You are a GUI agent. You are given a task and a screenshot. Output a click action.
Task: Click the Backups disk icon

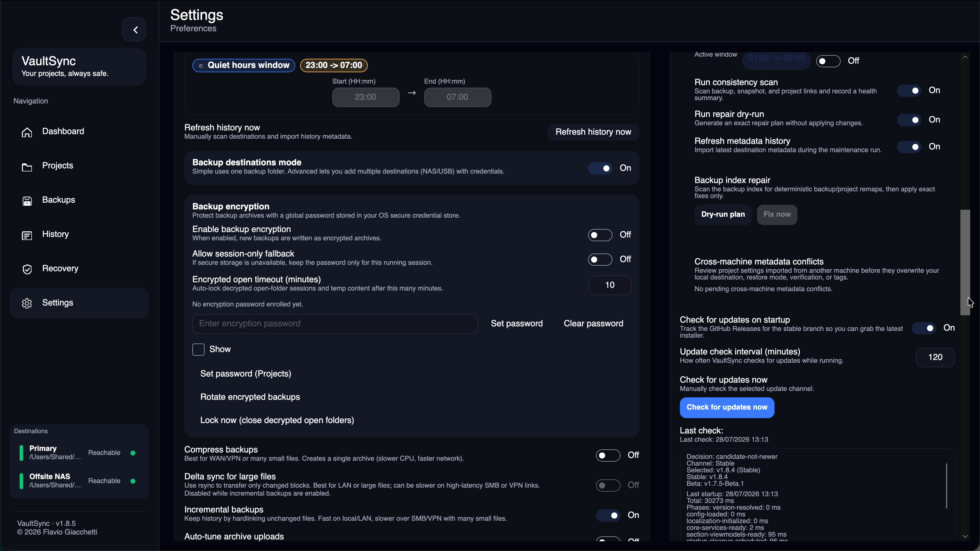click(x=27, y=201)
